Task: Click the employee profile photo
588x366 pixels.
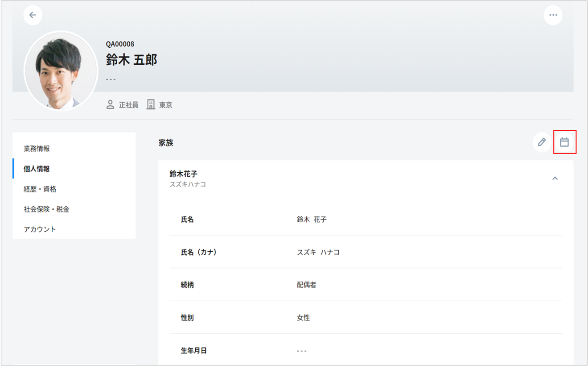Action: (61, 71)
